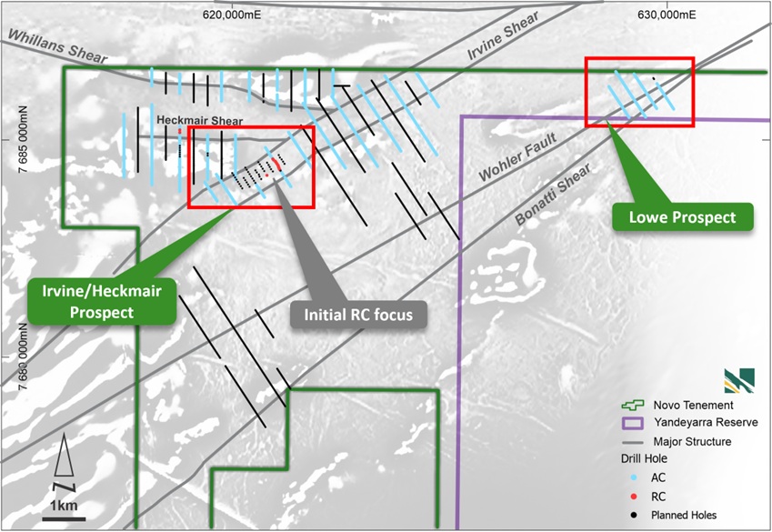This screenshot has height=532, width=772.
Task: Click the Whillans Shear label
Action: (55, 46)
